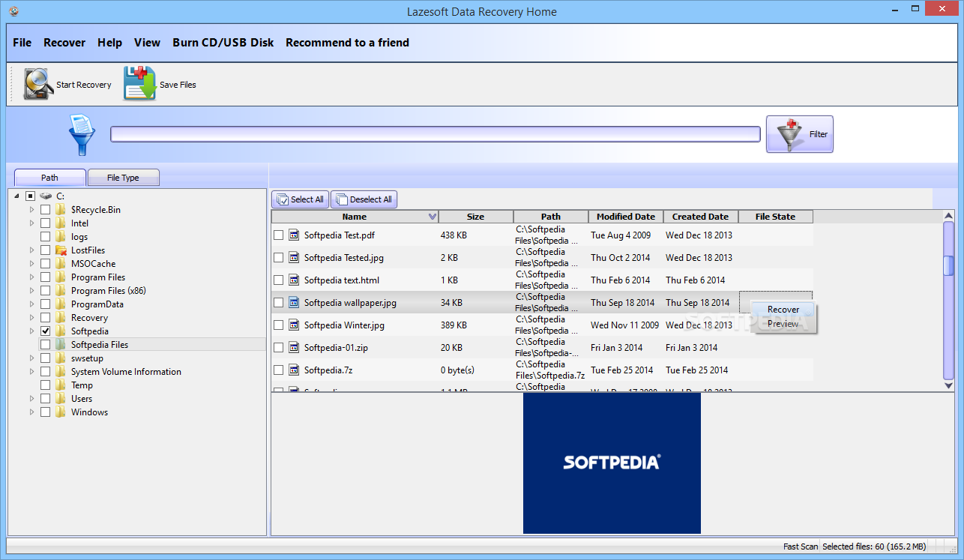Click the Softpedia preview image

[x=612, y=463]
